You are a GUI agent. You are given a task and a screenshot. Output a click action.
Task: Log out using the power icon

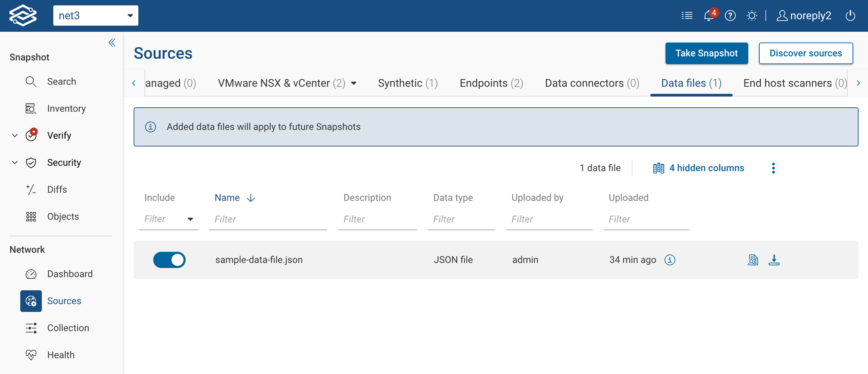tap(850, 16)
